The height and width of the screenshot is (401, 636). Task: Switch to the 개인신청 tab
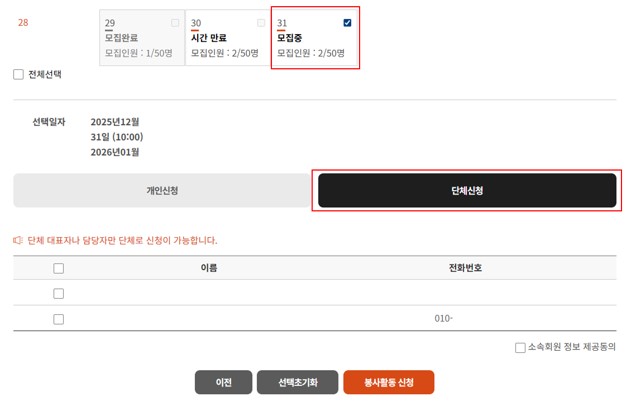162,190
